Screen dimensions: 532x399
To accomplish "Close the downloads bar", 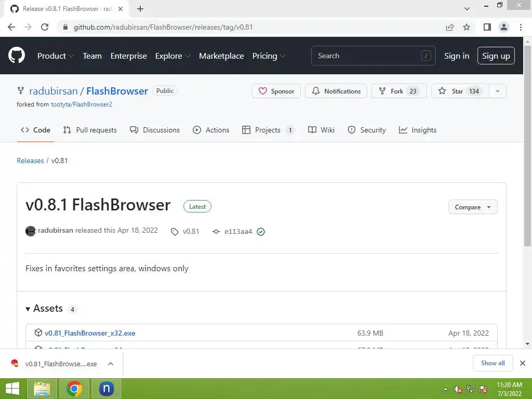I will pyautogui.click(x=523, y=363).
